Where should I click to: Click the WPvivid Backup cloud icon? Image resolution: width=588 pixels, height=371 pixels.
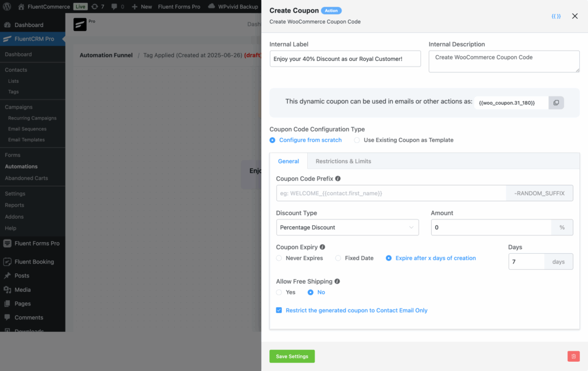click(x=211, y=6)
